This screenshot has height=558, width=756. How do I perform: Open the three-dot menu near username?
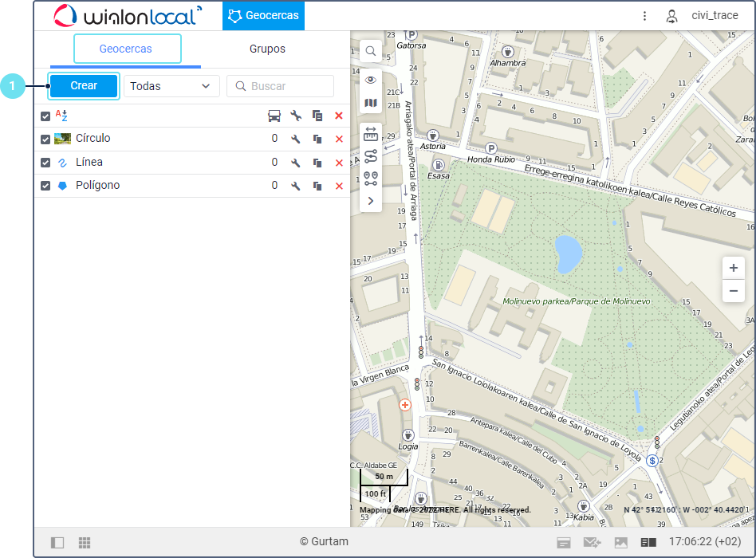click(x=644, y=16)
